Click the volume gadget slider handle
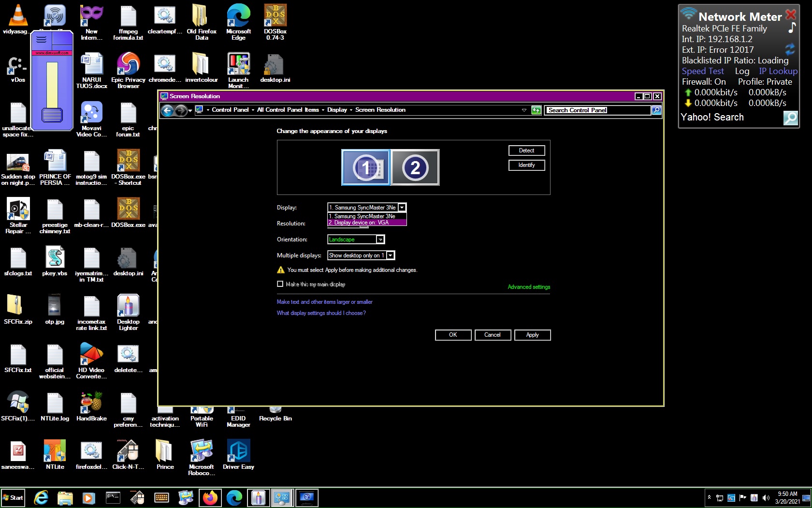 [52, 115]
